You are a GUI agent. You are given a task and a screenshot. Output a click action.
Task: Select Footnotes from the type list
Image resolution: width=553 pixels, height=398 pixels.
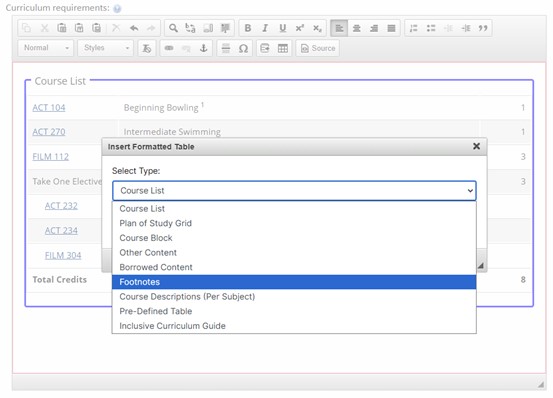tap(294, 282)
